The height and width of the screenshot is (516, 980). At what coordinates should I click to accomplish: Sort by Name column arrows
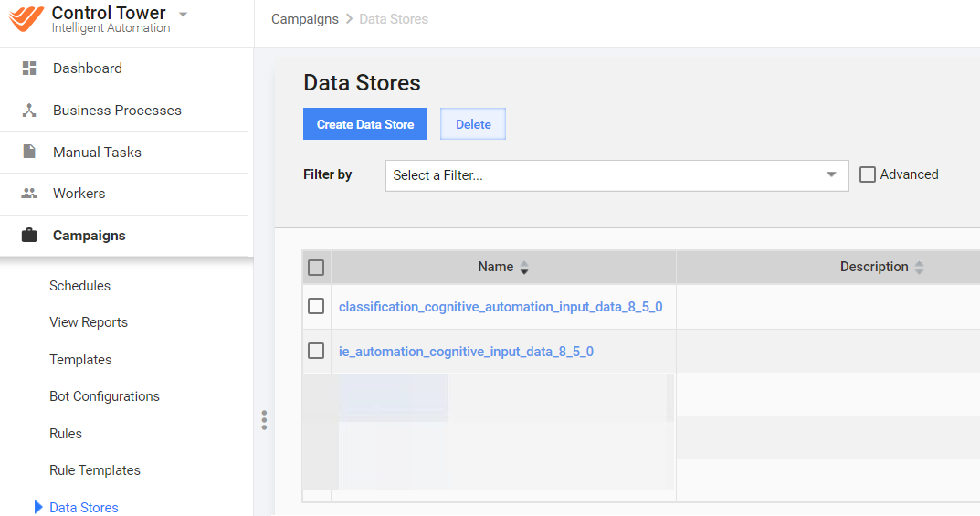524,268
